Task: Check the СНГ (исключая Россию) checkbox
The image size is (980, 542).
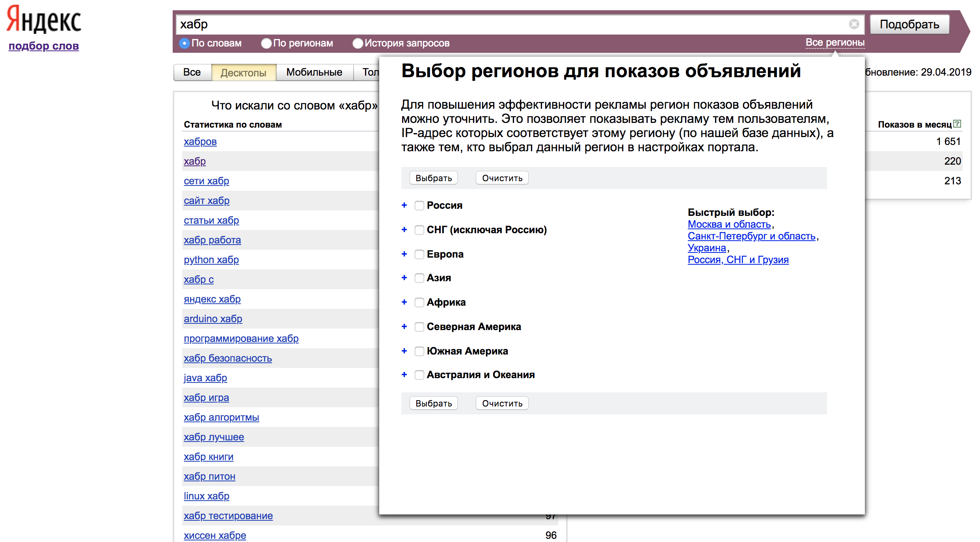Action: (419, 230)
